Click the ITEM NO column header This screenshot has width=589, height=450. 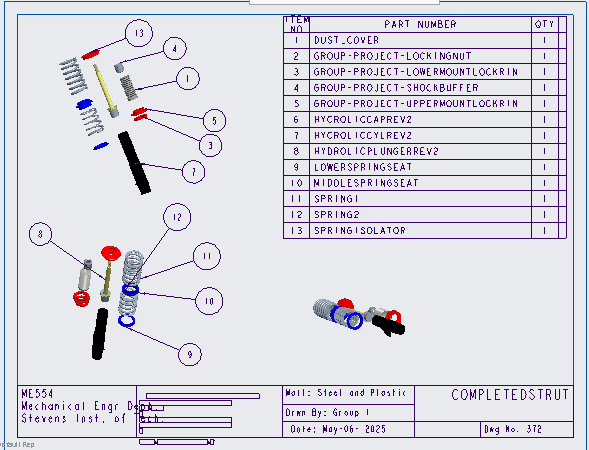point(296,24)
